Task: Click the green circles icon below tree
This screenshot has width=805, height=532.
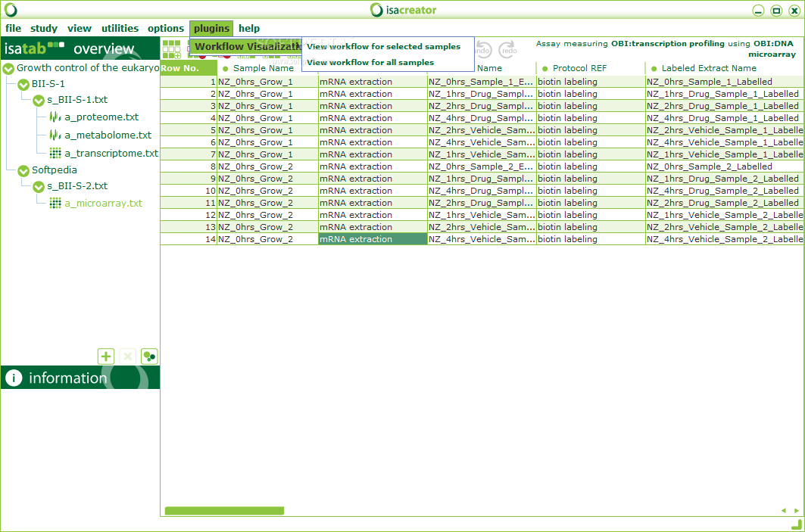Action: [149, 356]
